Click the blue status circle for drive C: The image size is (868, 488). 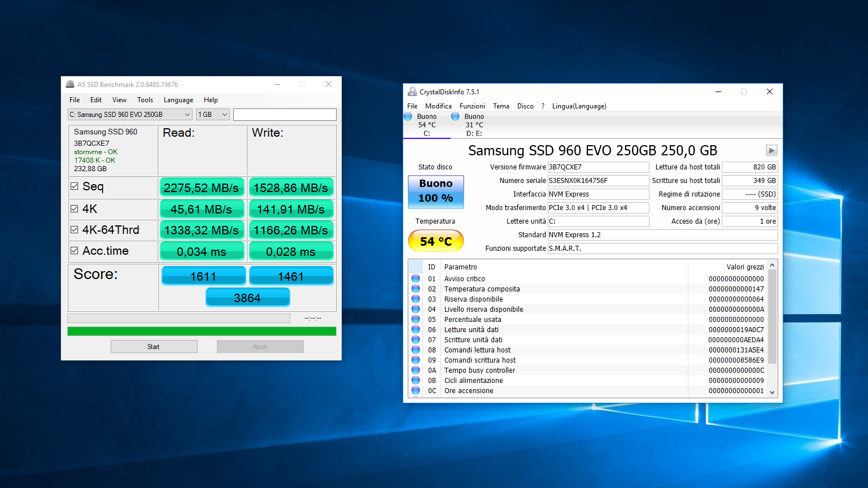click(x=408, y=116)
